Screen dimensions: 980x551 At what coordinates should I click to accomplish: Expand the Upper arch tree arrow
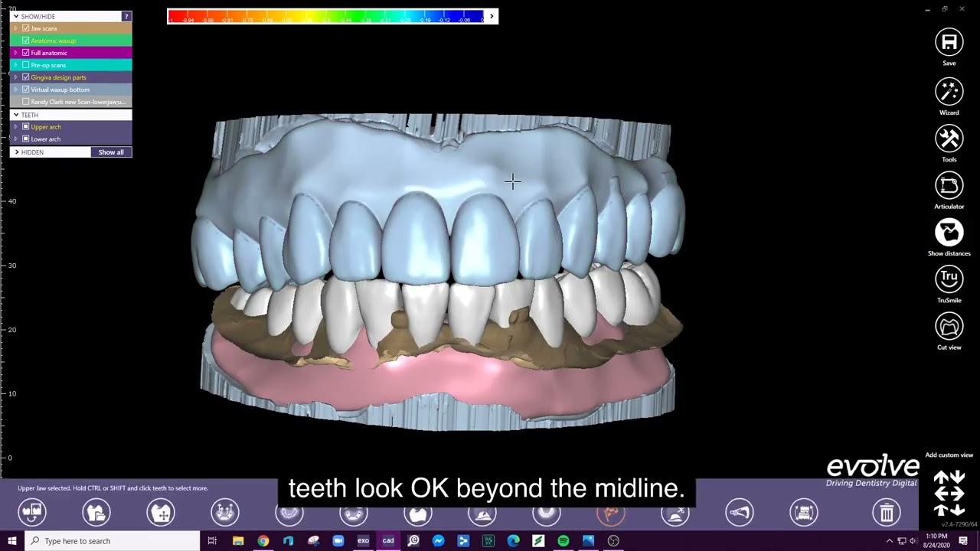[15, 127]
